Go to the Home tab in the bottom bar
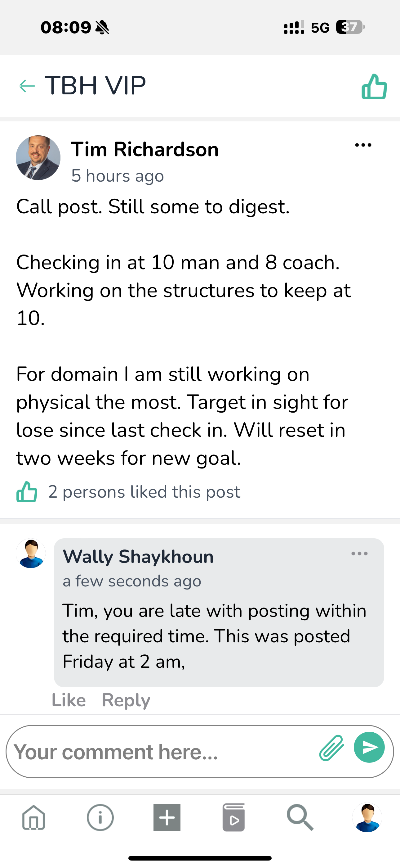400x868 pixels. coord(34,817)
